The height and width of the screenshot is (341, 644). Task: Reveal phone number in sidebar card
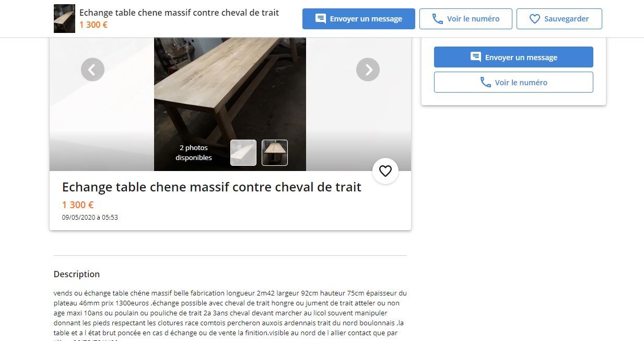(x=513, y=82)
